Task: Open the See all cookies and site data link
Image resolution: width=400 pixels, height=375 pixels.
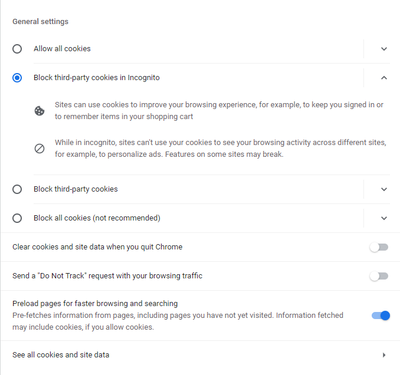Action: point(200,355)
